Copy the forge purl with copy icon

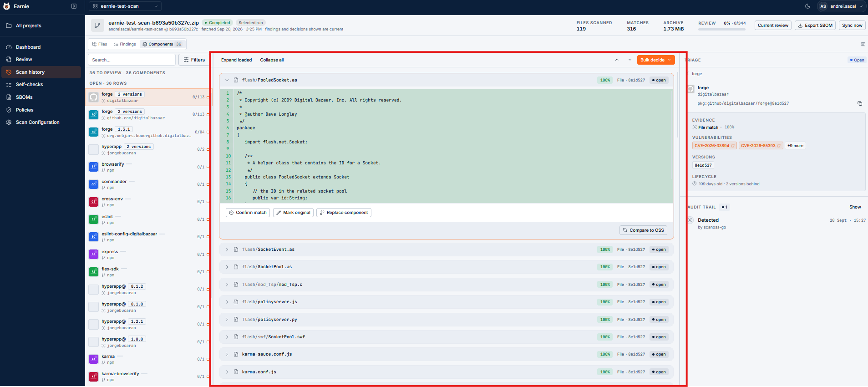860,104
